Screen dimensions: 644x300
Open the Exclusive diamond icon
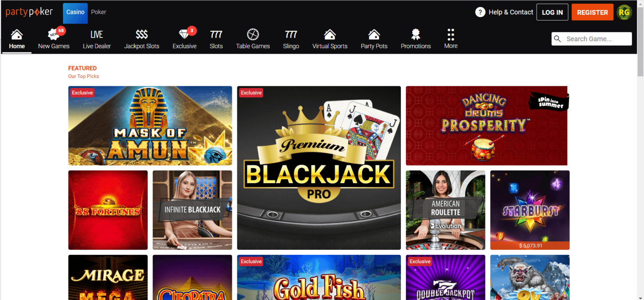pyautogui.click(x=184, y=34)
